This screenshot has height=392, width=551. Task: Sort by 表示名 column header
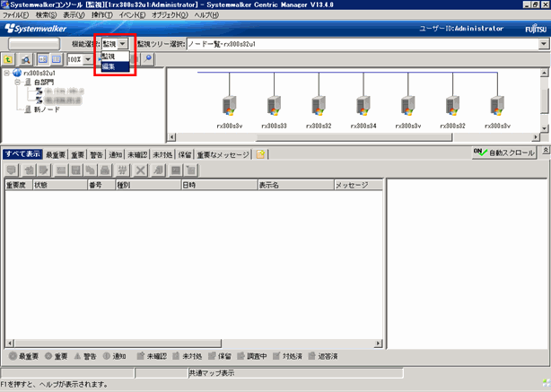click(296, 185)
